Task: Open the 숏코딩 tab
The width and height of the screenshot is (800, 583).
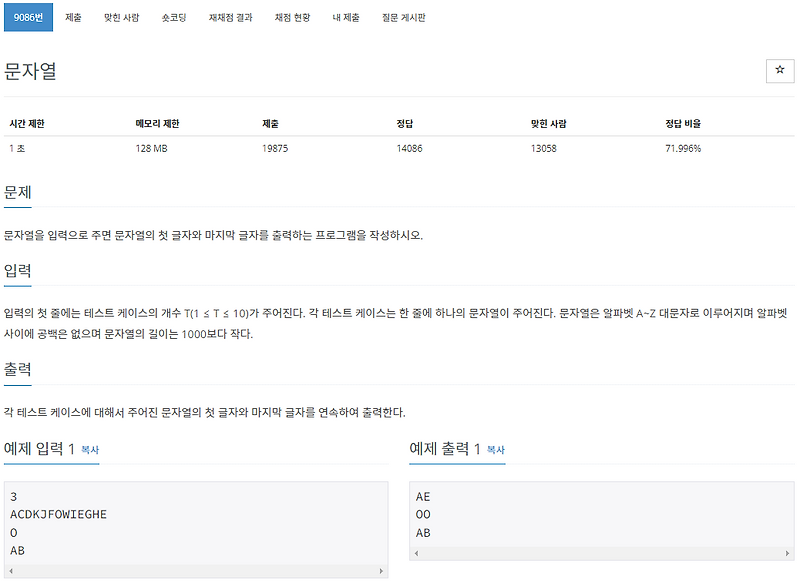Action: pyautogui.click(x=177, y=16)
